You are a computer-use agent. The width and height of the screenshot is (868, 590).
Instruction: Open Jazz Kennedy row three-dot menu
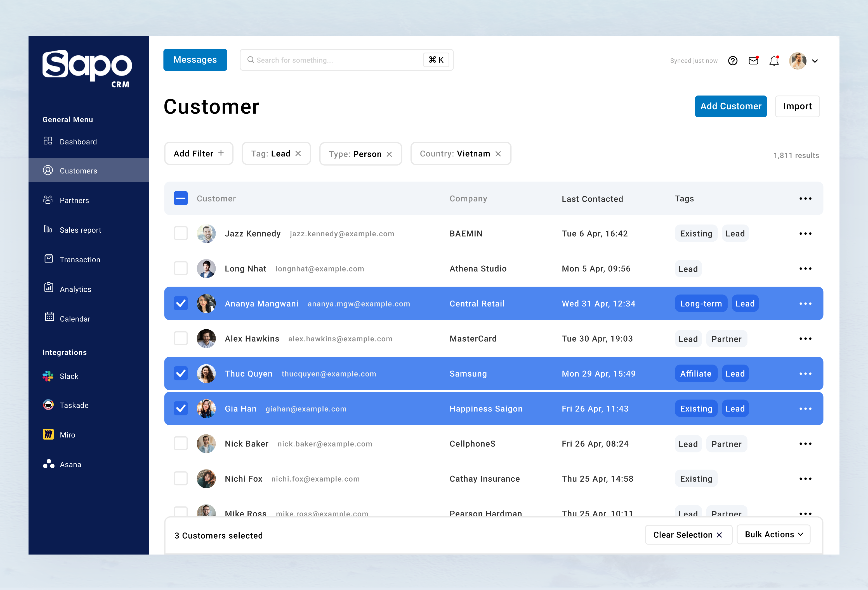805,234
